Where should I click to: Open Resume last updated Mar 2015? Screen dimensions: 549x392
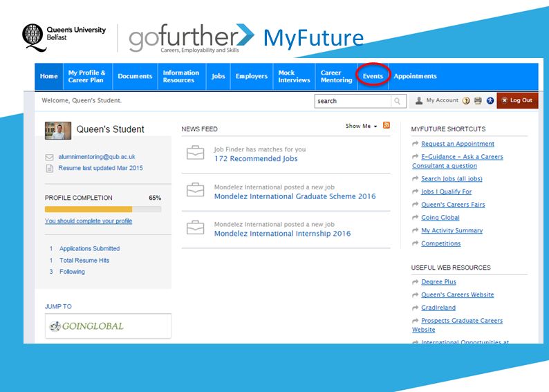(x=100, y=168)
